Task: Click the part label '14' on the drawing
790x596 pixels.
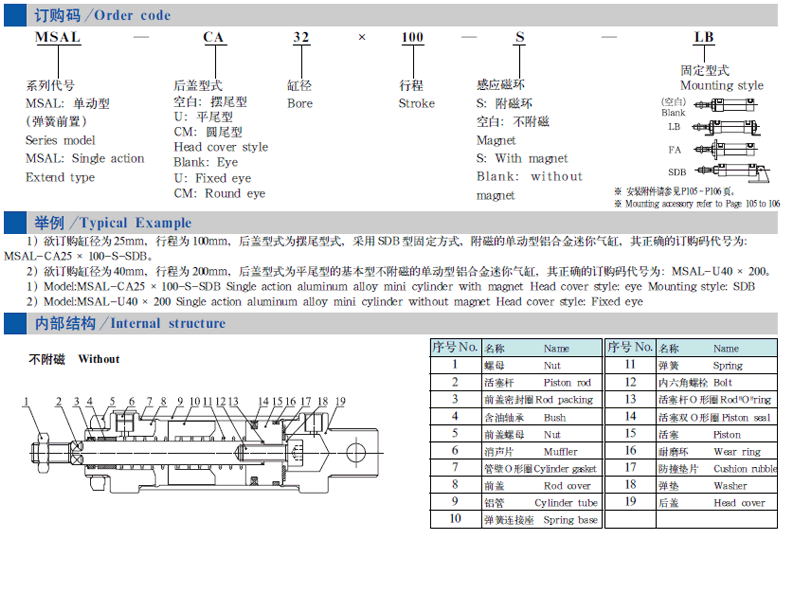Action: pyautogui.click(x=263, y=402)
